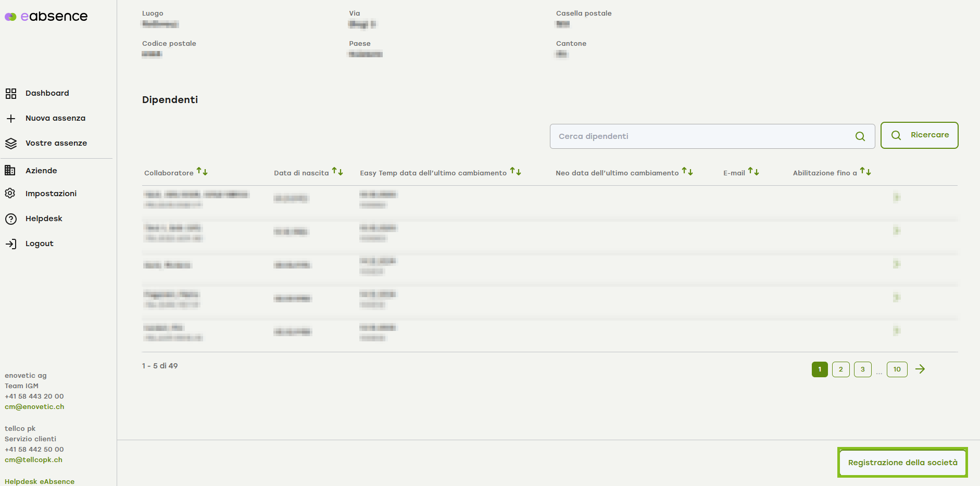Viewport: 980px width, 486px height.
Task: Sort table by Collaboratore column
Action: 202,172
